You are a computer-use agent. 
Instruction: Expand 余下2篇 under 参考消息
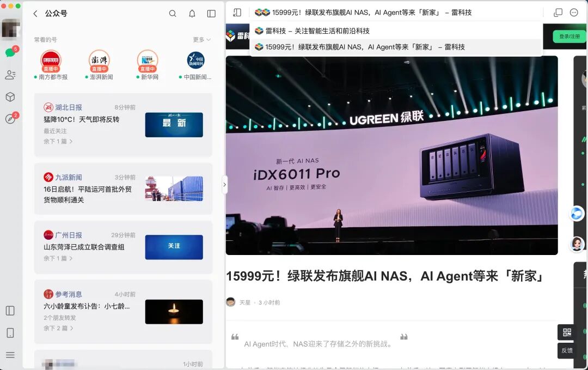(58, 328)
